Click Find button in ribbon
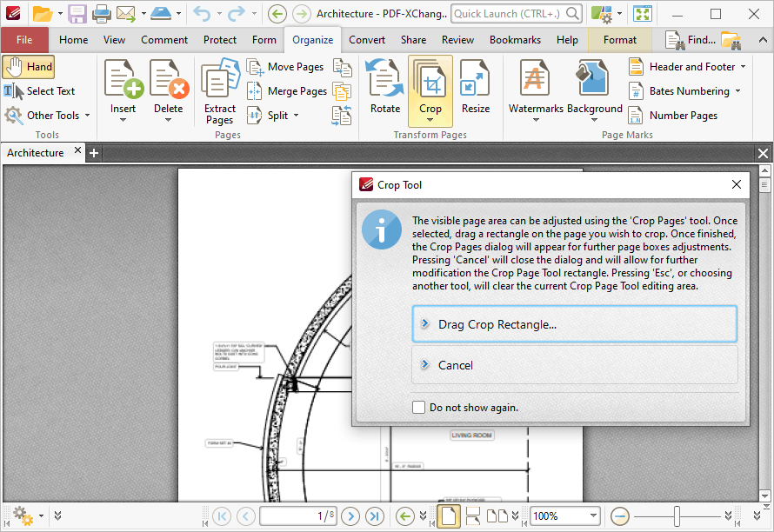 [691, 40]
